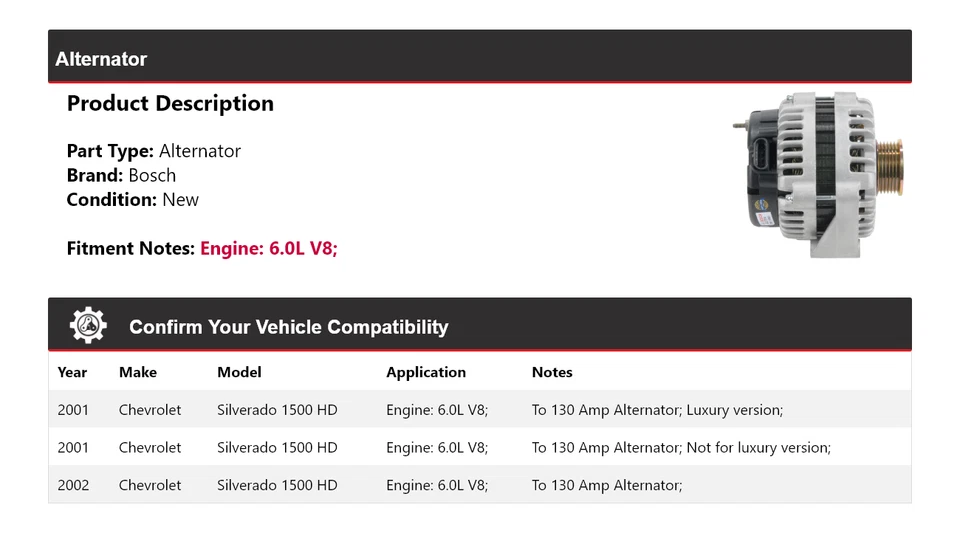Image resolution: width=960 pixels, height=533 pixels.
Task: Click the Brand: Bosch line
Action: 121,175
